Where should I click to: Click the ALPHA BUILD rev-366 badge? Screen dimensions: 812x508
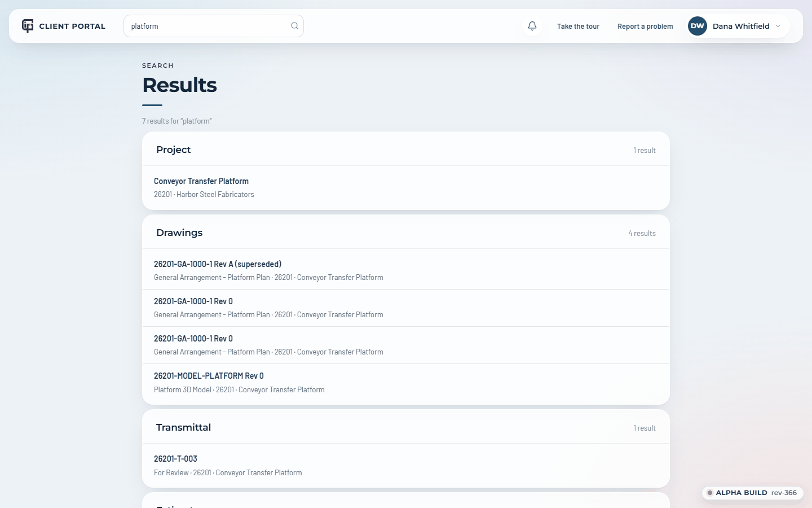pyautogui.click(x=753, y=493)
